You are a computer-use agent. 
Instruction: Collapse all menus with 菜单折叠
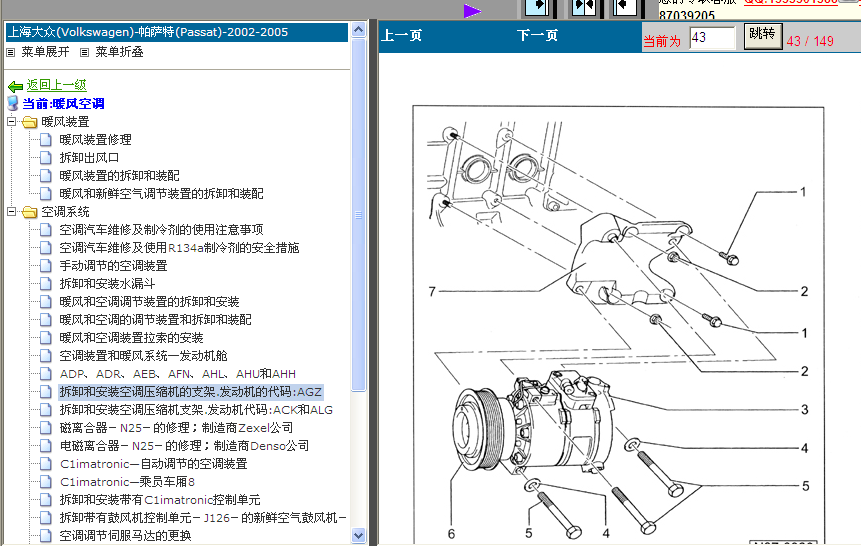click(x=119, y=52)
